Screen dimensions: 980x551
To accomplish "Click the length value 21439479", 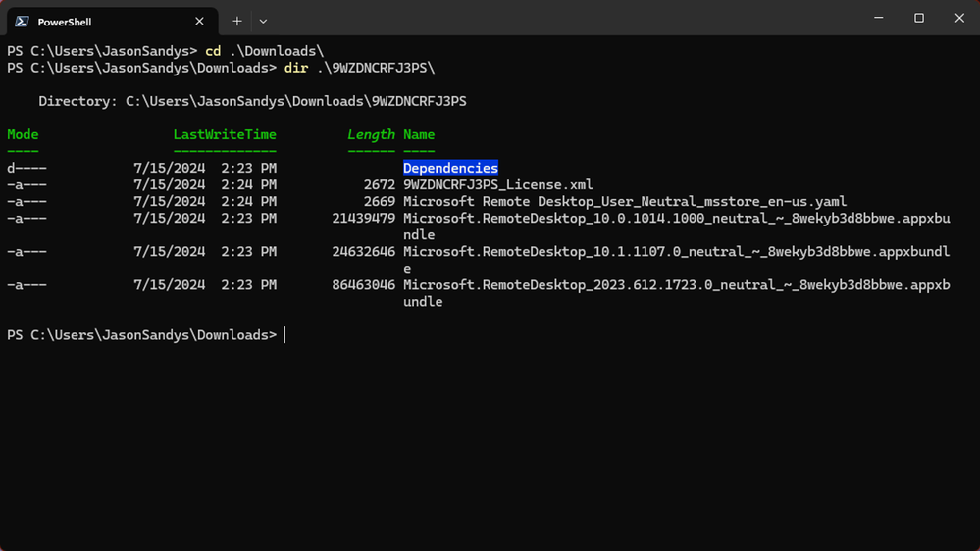I will pyautogui.click(x=364, y=218).
